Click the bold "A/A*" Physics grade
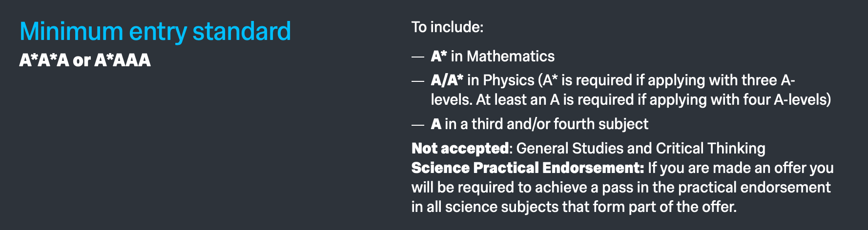 (447, 80)
